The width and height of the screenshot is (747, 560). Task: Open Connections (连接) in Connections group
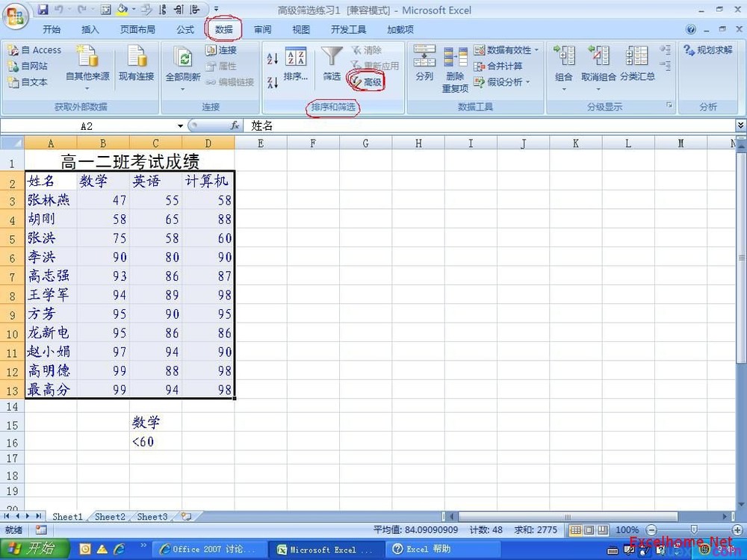click(221, 50)
